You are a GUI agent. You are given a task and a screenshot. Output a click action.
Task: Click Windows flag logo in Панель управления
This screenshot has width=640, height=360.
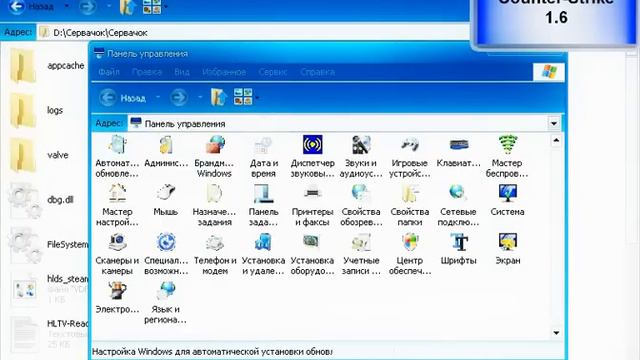(x=549, y=72)
